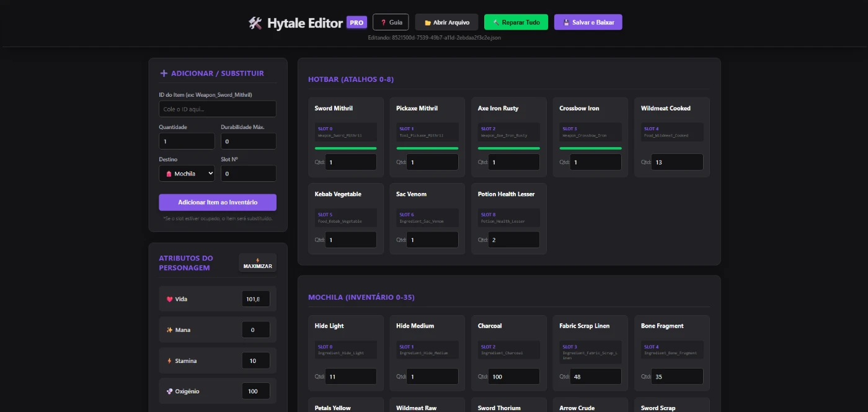Click the sparkle icon beside Mana

pyautogui.click(x=169, y=330)
